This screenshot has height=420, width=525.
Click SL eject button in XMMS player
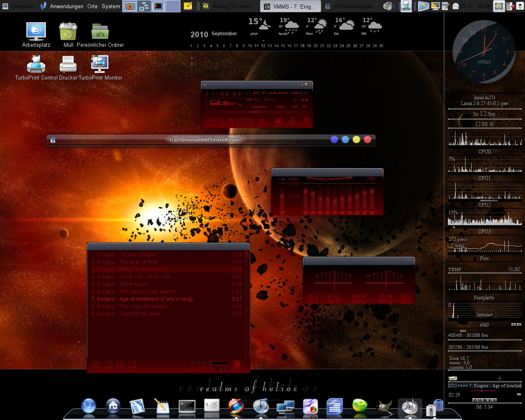(262, 121)
